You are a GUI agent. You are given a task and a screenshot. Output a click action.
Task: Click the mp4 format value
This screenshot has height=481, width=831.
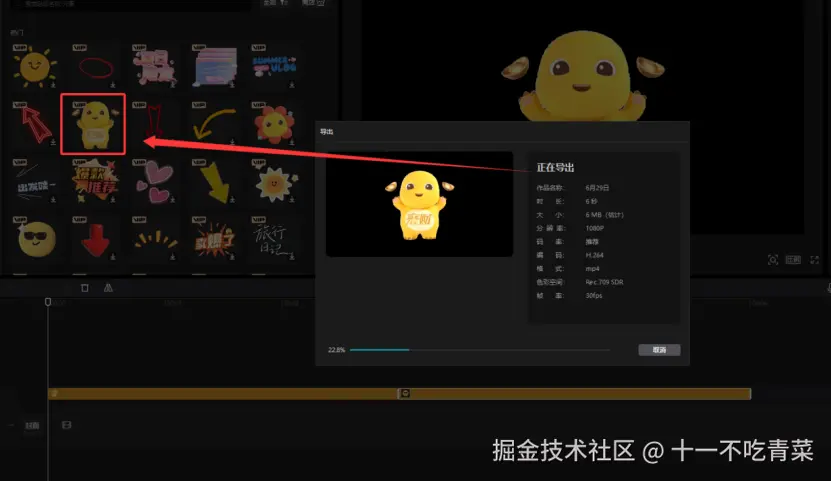pyautogui.click(x=593, y=269)
